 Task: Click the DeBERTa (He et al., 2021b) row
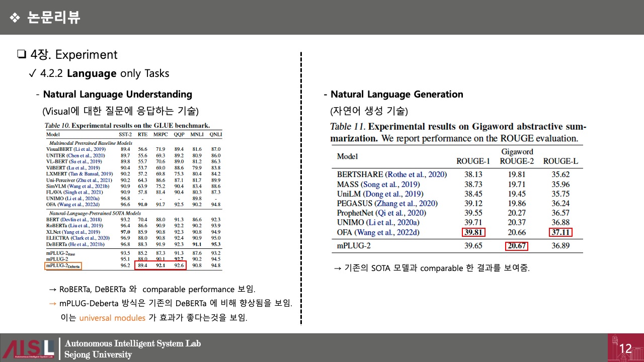click(133, 244)
